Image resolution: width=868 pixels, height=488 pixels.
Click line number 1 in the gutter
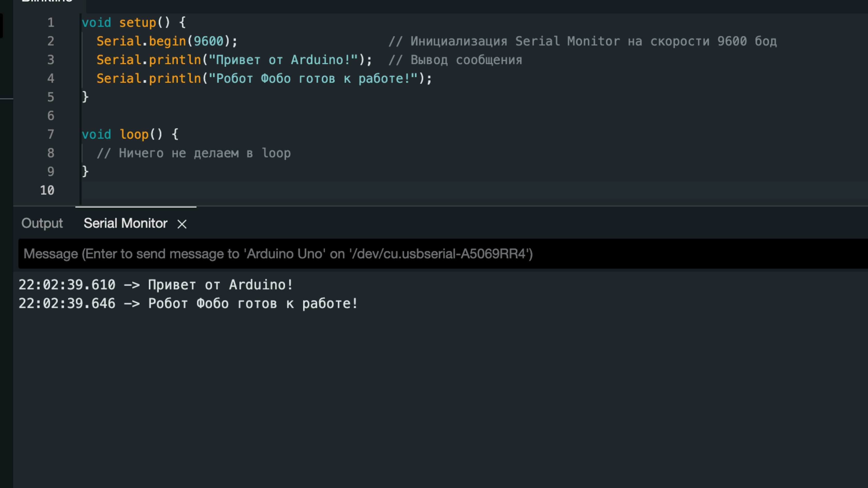tap(51, 22)
